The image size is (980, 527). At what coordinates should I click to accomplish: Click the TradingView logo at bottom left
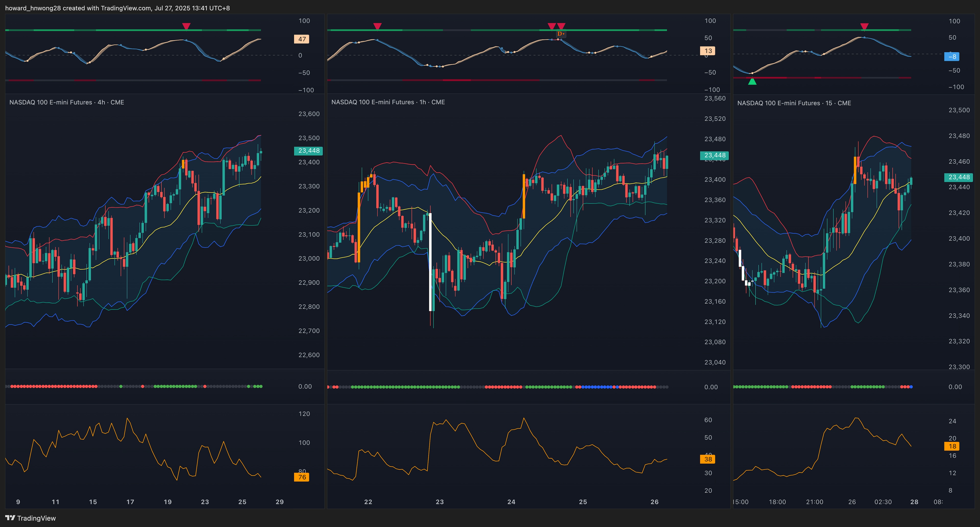30,518
